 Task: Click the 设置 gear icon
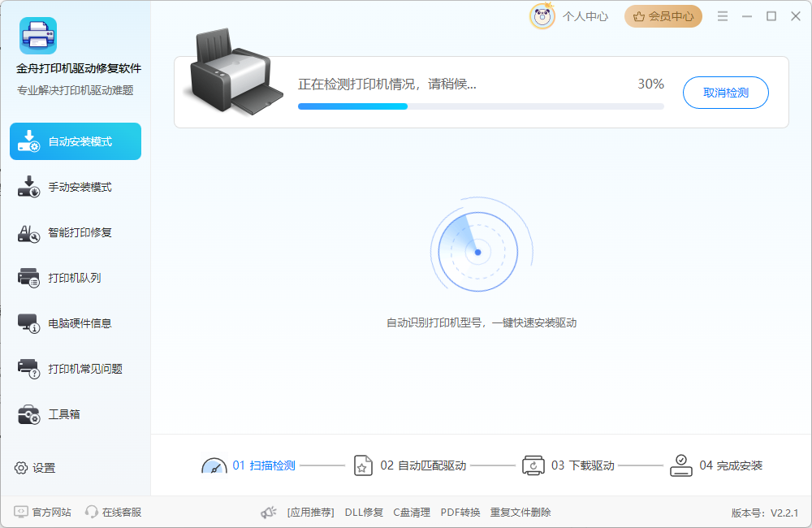coord(21,468)
